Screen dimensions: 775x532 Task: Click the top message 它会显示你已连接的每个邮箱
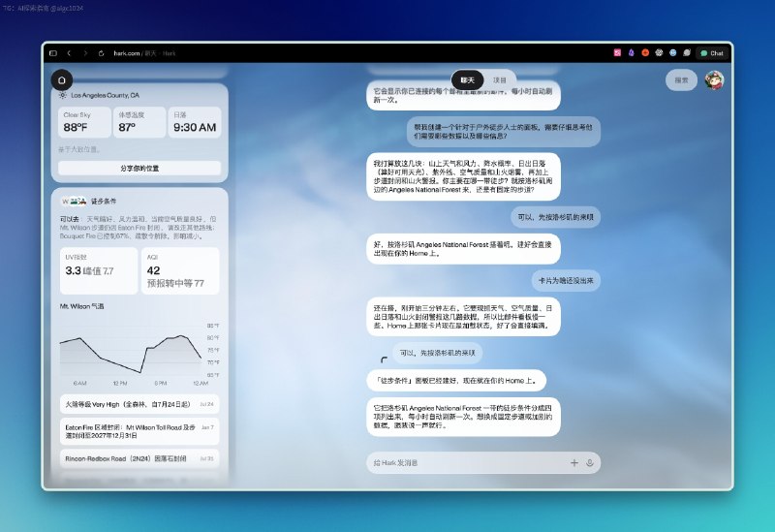(463, 95)
